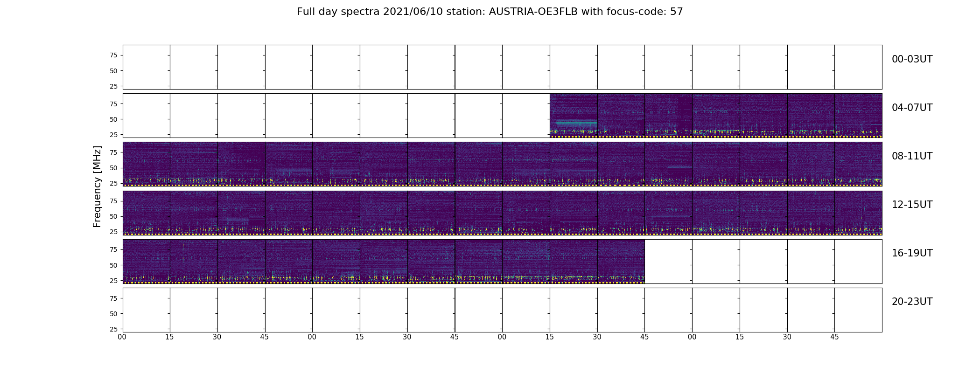Open the 16:15 spectrogram with vertical streak

coord(194,262)
